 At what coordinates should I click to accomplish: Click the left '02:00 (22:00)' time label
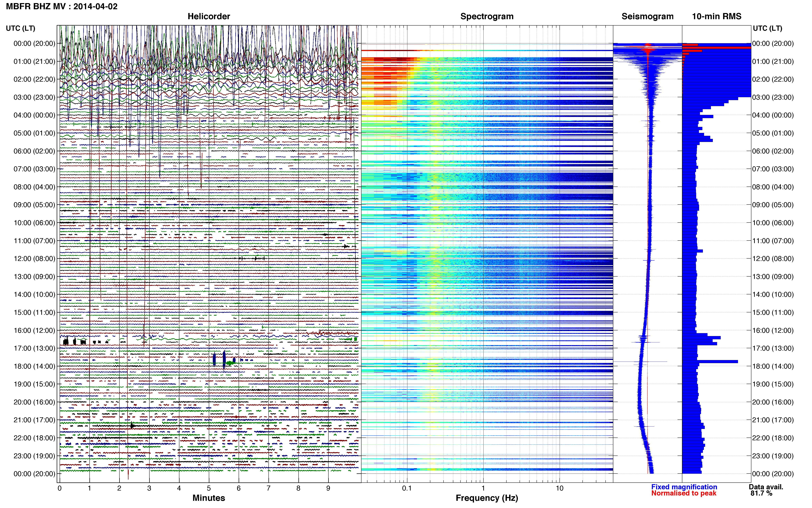click(x=34, y=79)
